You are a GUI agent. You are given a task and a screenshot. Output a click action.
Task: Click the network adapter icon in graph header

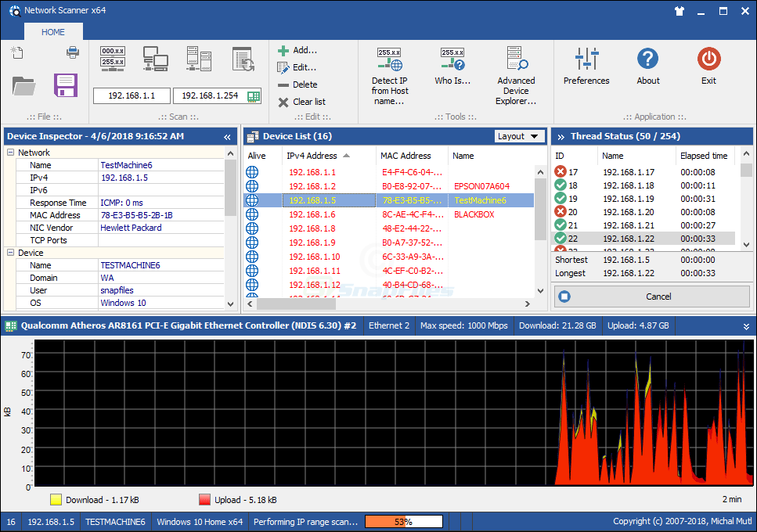click(11, 326)
